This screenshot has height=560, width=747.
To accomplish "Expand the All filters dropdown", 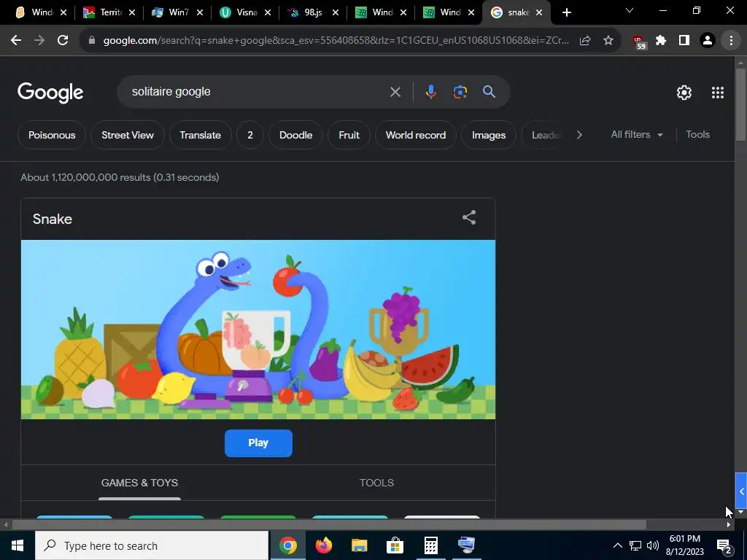I will click(636, 135).
